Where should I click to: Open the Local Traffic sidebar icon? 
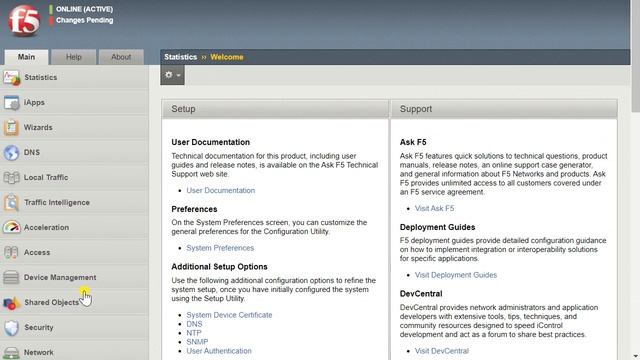11,178
